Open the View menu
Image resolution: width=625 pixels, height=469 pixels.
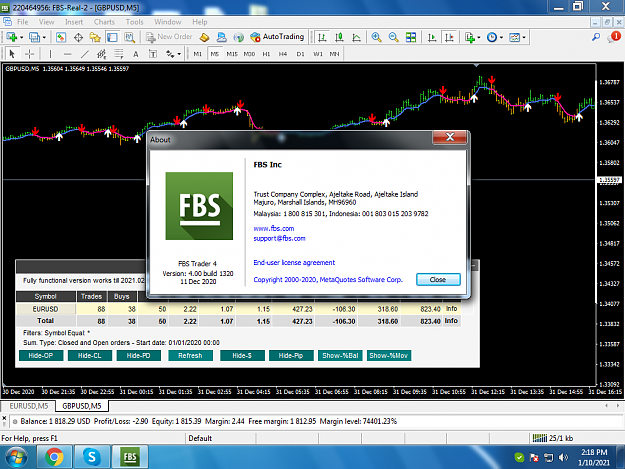coord(46,22)
